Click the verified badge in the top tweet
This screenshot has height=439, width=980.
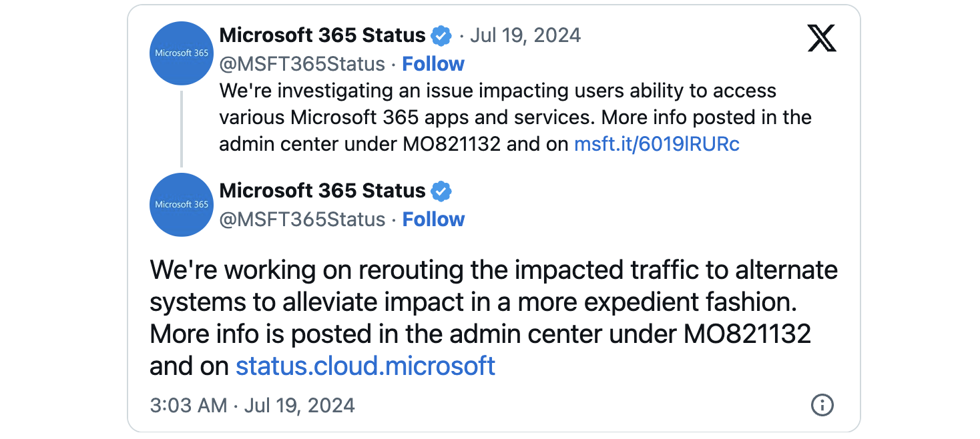point(441,35)
